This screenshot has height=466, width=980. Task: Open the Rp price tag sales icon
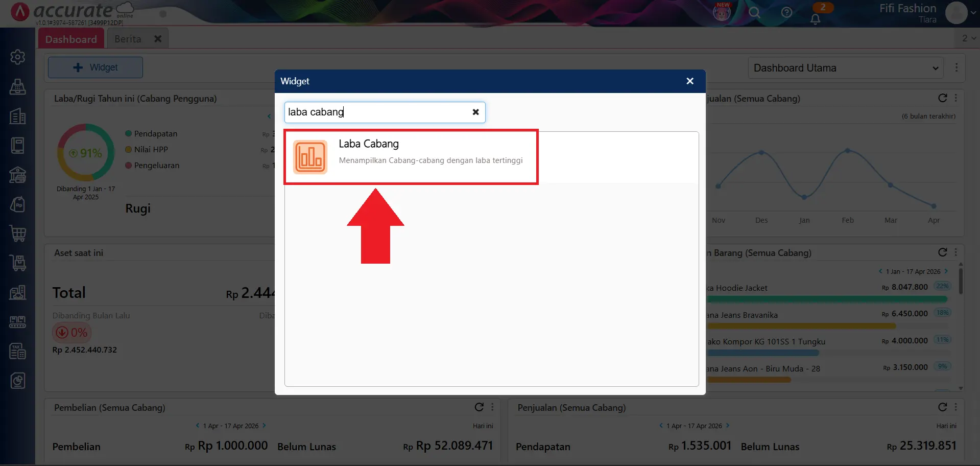[18, 204]
